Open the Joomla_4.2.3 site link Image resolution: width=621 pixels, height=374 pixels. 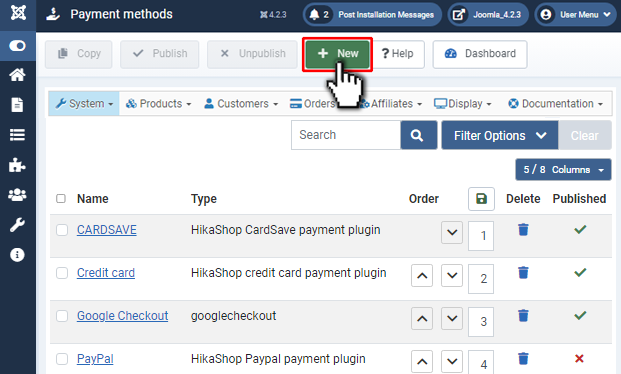pyautogui.click(x=488, y=15)
